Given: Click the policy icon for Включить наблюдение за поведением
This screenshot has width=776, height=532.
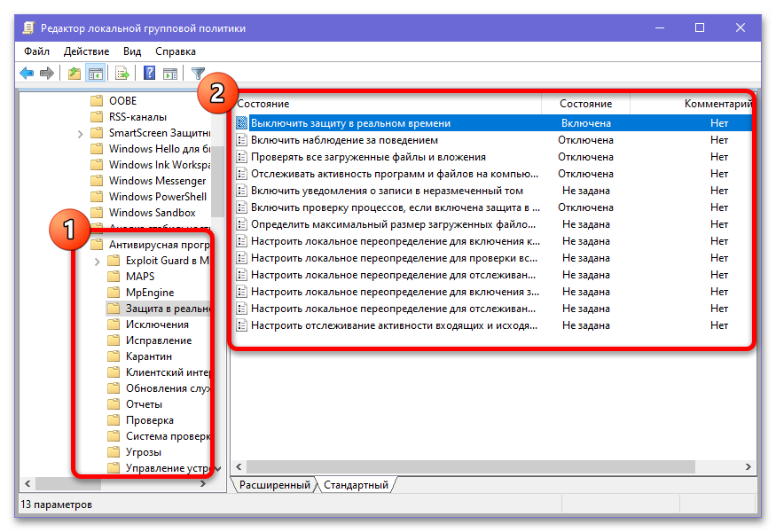Looking at the screenshot, I should 241,140.
